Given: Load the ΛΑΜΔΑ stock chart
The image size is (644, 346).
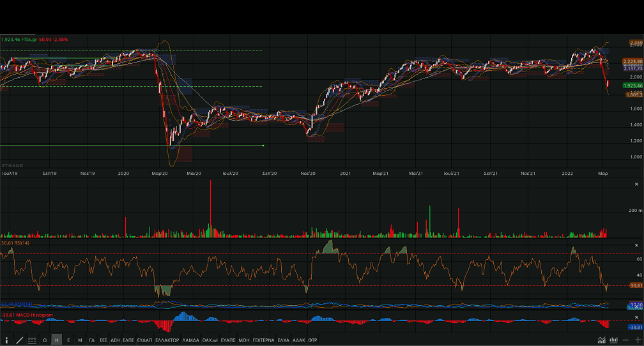Looking at the screenshot, I should (x=190, y=340).
